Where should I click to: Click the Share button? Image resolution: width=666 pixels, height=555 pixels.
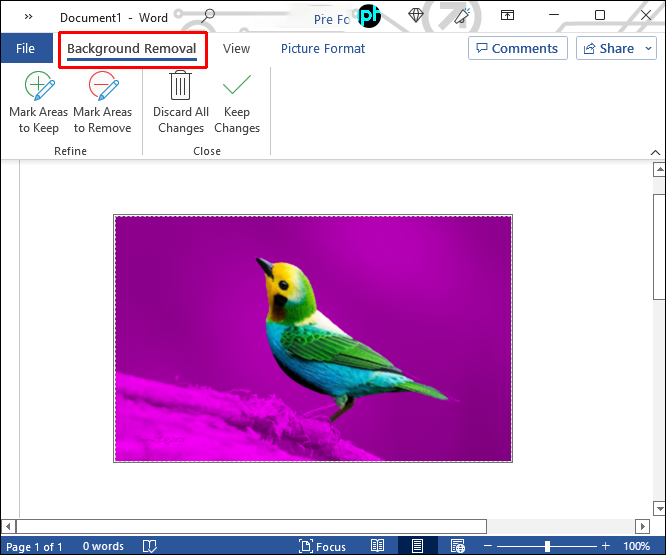point(609,48)
